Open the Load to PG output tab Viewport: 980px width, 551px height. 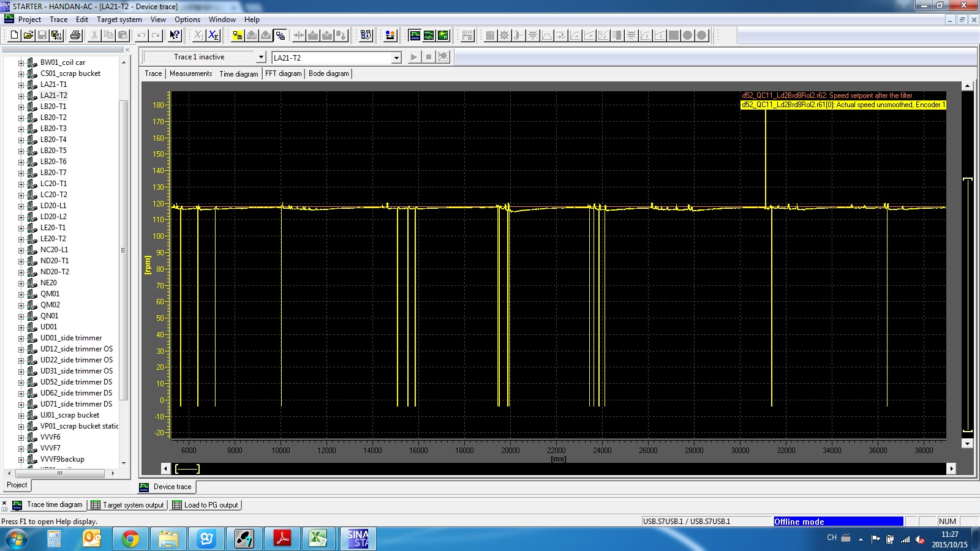click(x=206, y=505)
